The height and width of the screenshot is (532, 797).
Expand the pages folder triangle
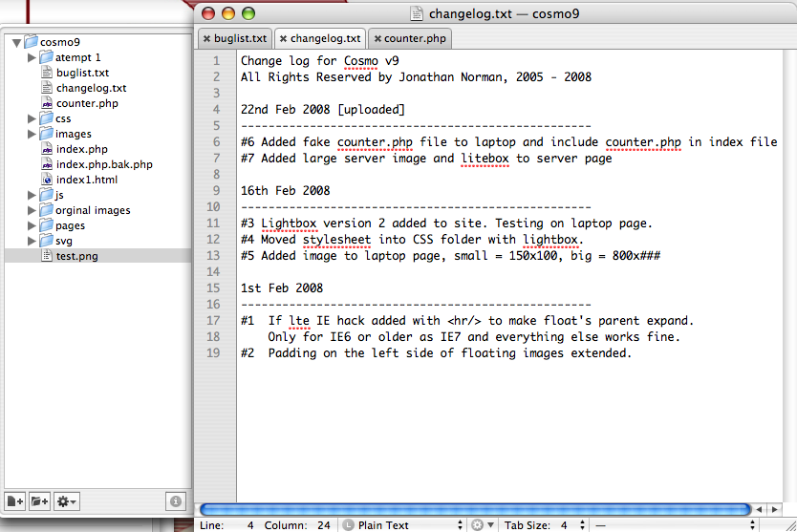pyautogui.click(x=32, y=225)
